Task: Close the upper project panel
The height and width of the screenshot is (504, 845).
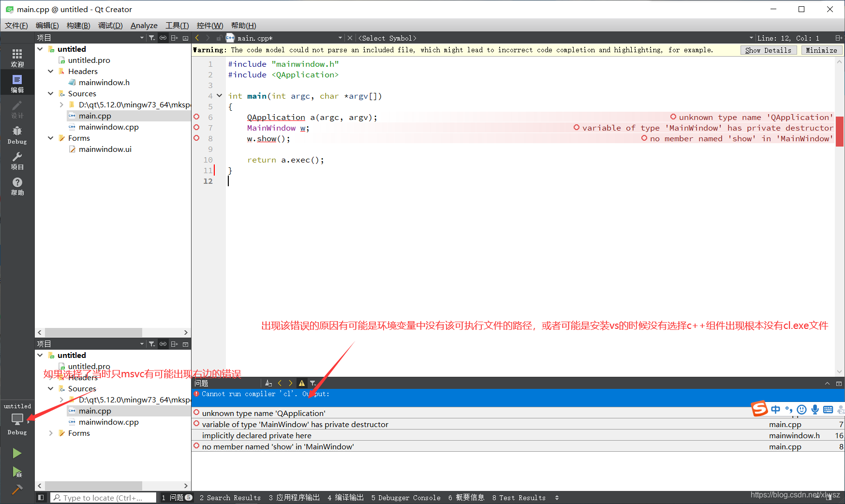Action: pos(185,38)
